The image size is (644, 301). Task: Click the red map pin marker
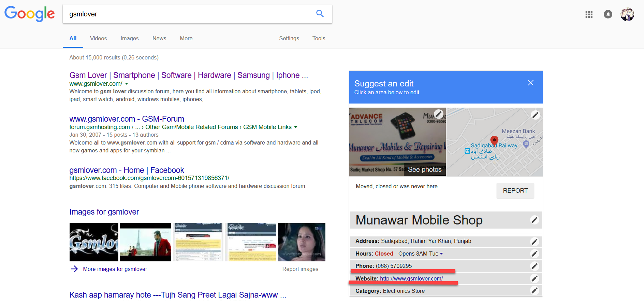click(x=494, y=140)
